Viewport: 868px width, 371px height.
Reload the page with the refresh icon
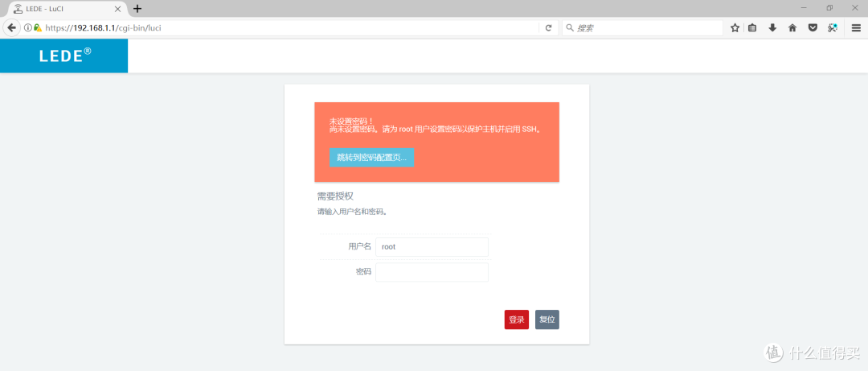coord(548,27)
